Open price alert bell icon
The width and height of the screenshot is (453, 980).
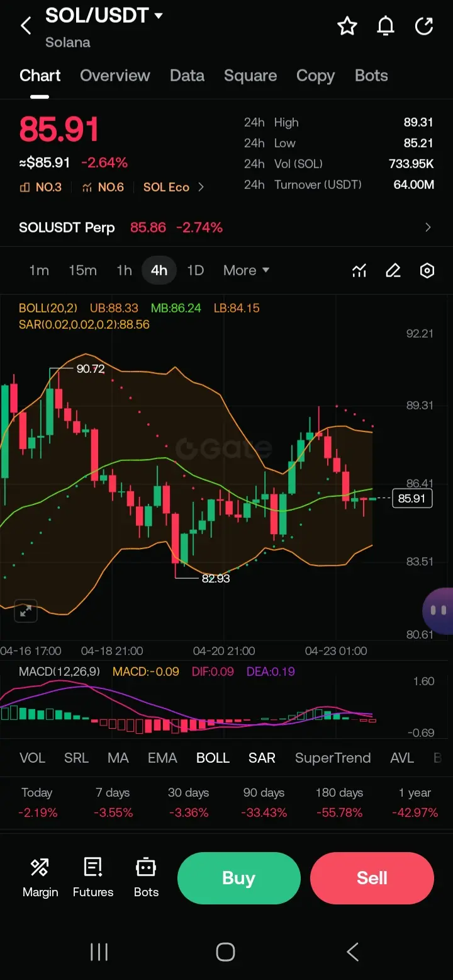point(386,26)
